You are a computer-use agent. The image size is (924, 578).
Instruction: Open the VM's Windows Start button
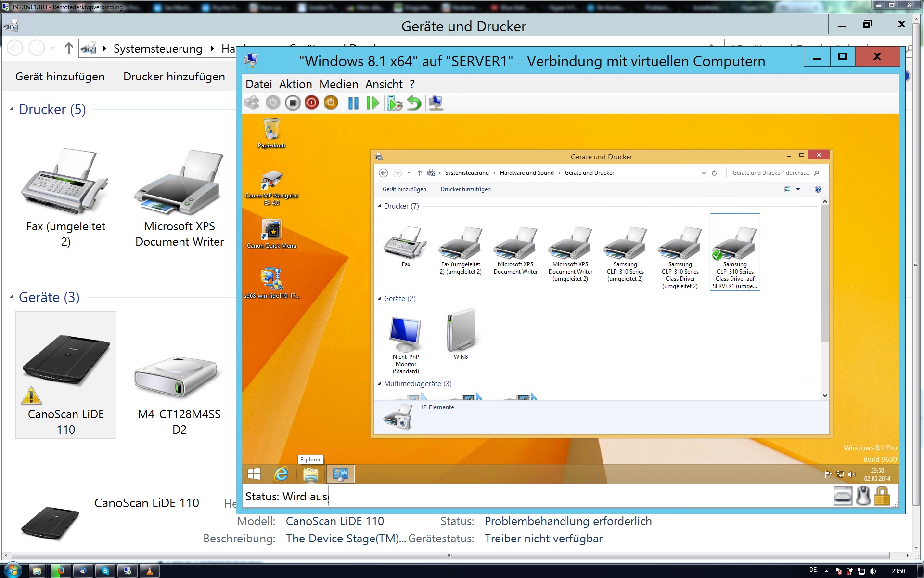[x=254, y=474]
